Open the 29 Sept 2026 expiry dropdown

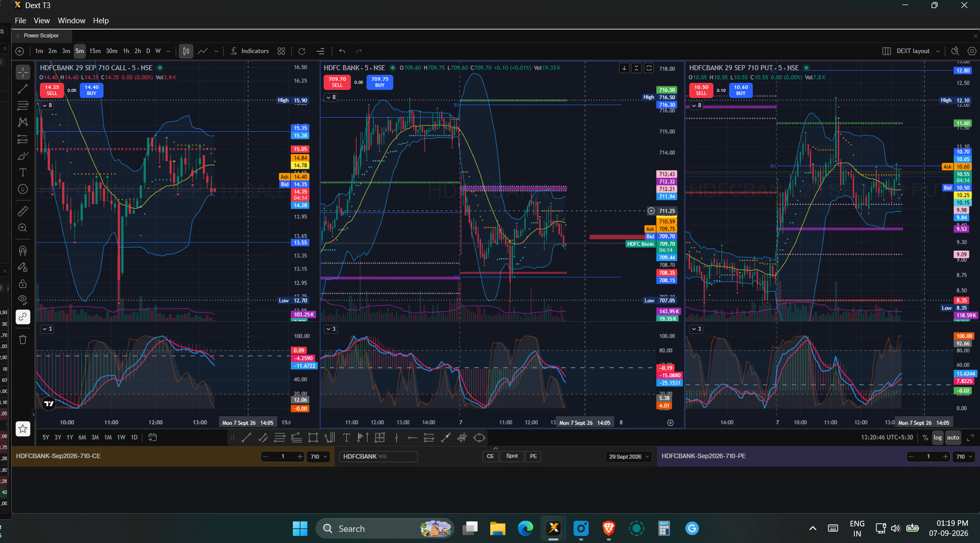629,457
